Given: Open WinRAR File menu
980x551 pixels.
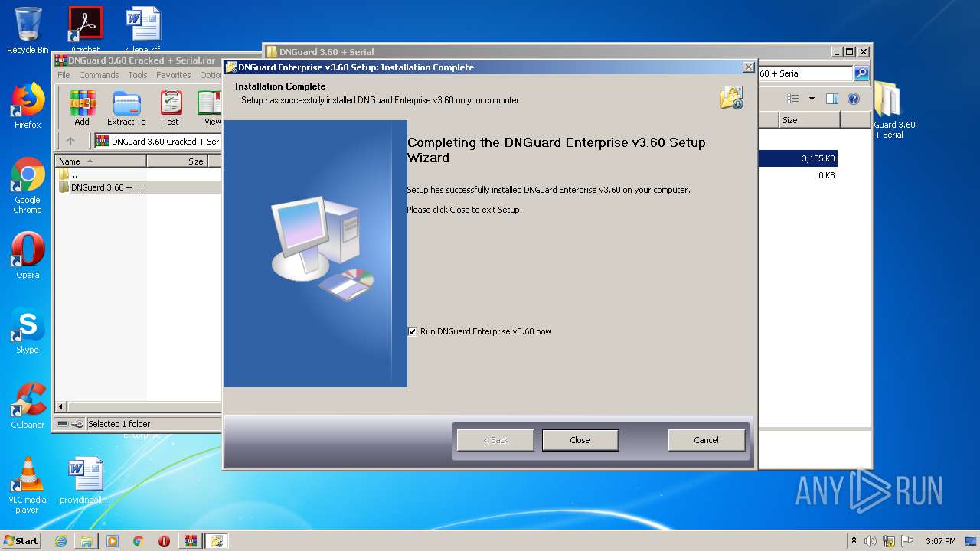Looking at the screenshot, I should point(64,75).
